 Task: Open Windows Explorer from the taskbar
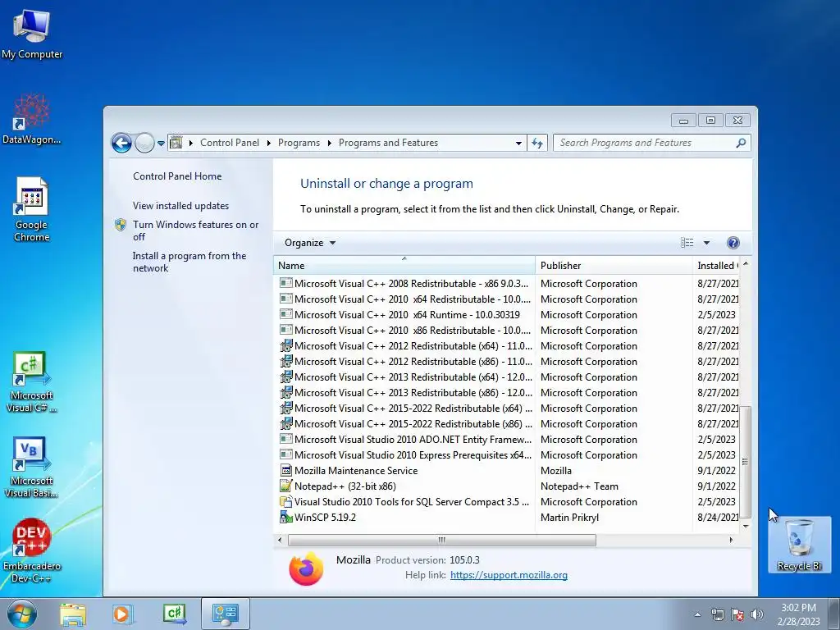point(73,614)
